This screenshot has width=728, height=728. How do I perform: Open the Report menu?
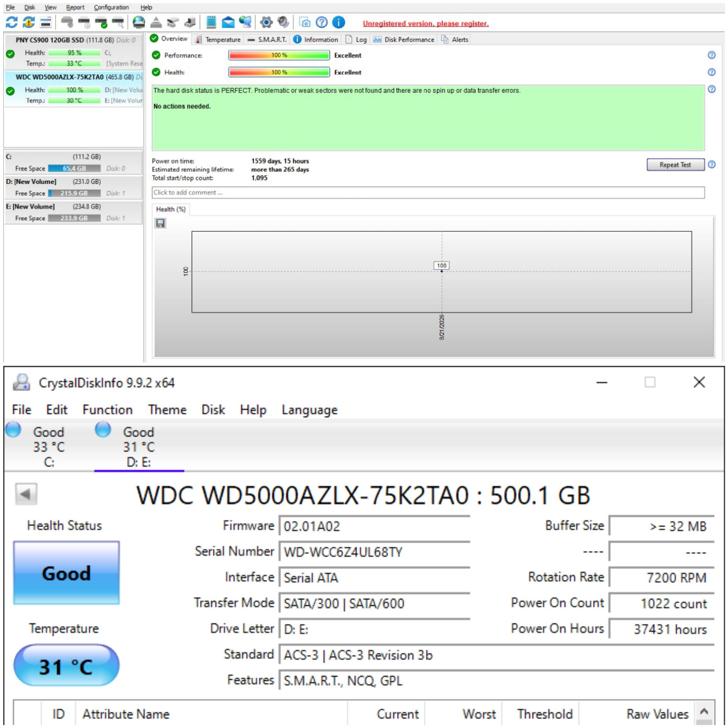[x=75, y=7]
